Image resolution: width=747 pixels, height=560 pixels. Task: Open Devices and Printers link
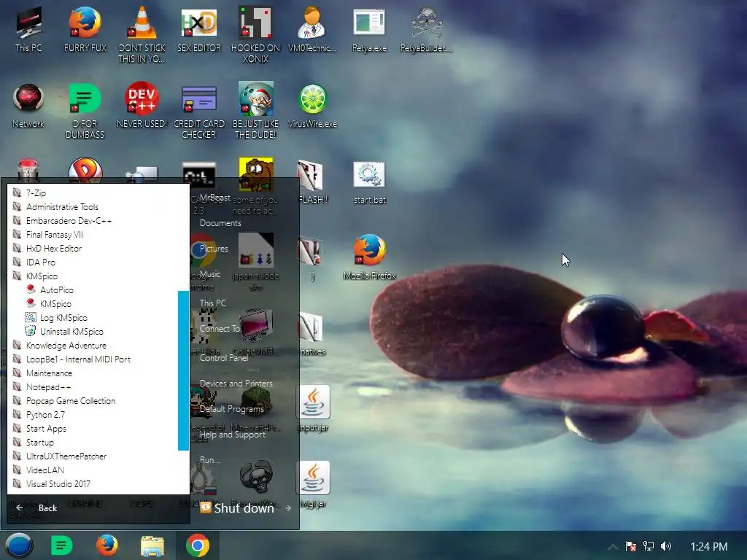point(236,384)
